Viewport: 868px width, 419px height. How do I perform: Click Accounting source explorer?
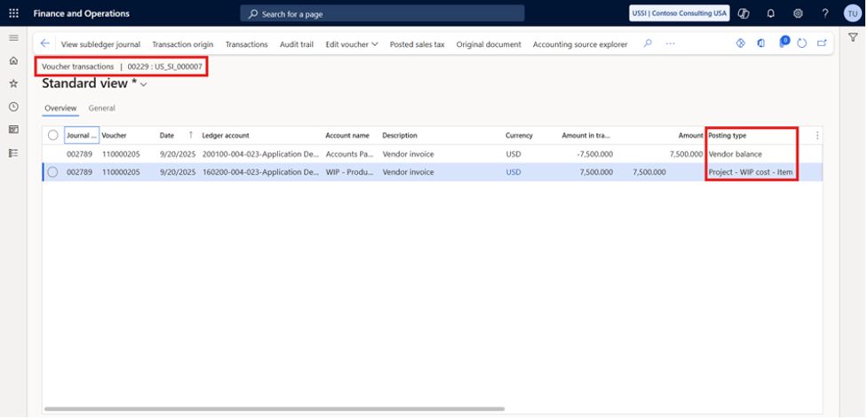(x=580, y=44)
